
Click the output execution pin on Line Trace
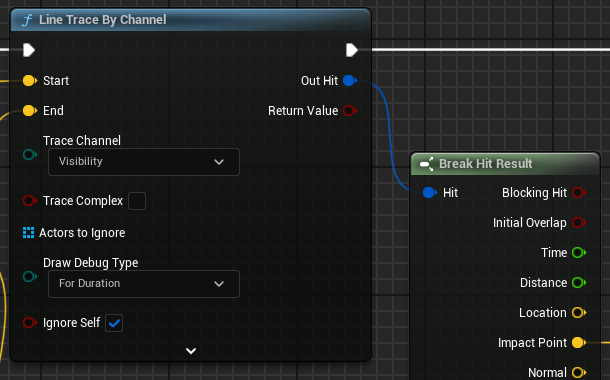pyautogui.click(x=352, y=50)
